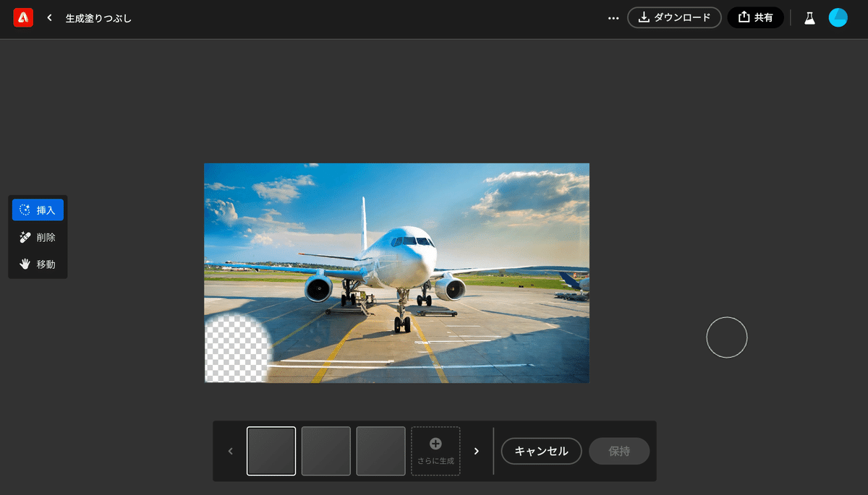Click the 共有 share button
This screenshot has height=495, width=868.
[755, 17]
